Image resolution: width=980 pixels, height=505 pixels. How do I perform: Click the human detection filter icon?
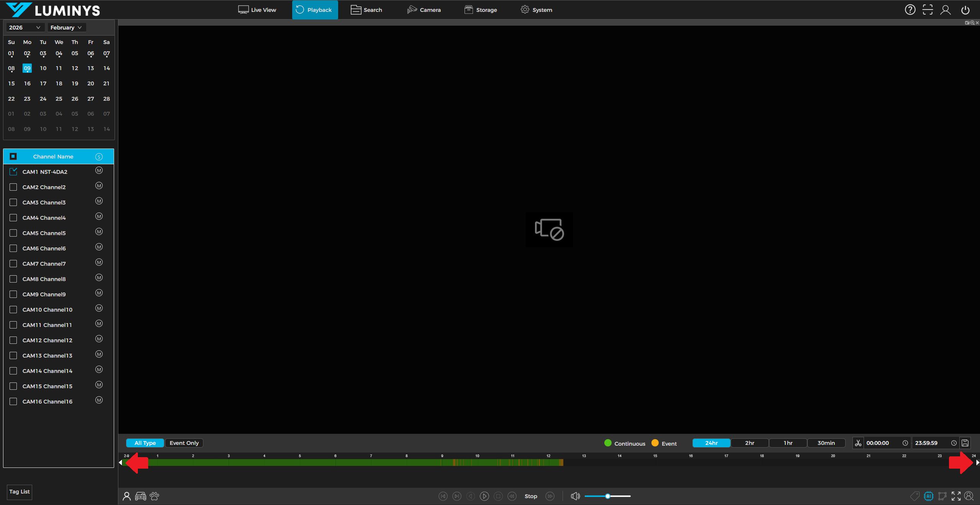click(126, 496)
